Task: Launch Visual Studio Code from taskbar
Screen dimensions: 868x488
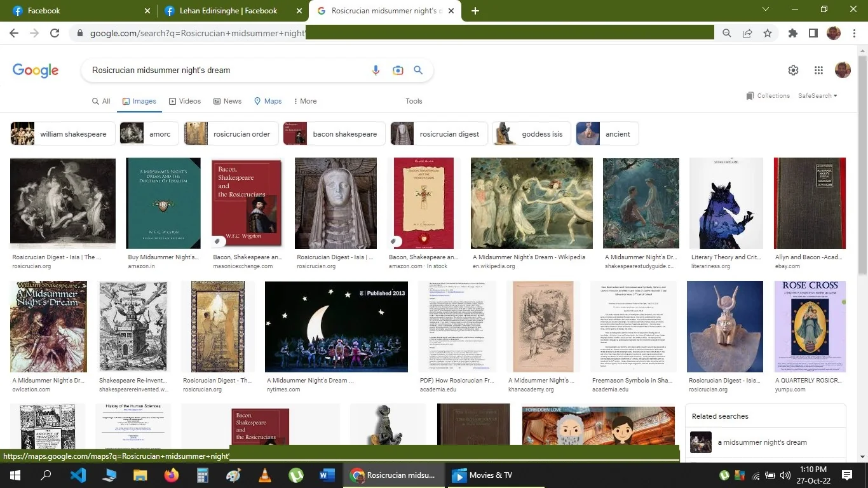Action: click(x=78, y=475)
